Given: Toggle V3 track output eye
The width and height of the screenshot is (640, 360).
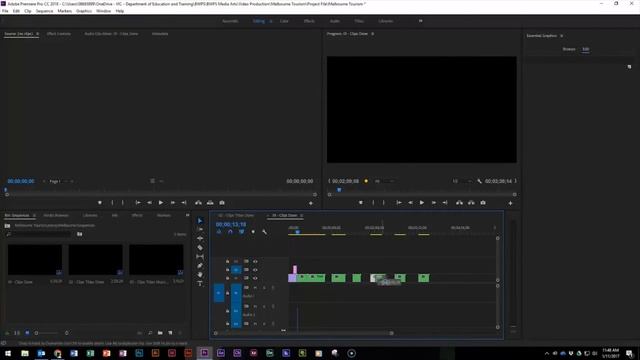Looking at the screenshot, I should pyautogui.click(x=255, y=261).
